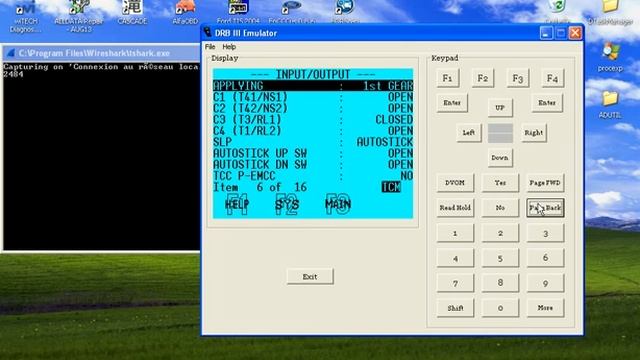Click the 'Item 6 of 16' text
The width and height of the screenshot is (640, 360).
click(260, 187)
